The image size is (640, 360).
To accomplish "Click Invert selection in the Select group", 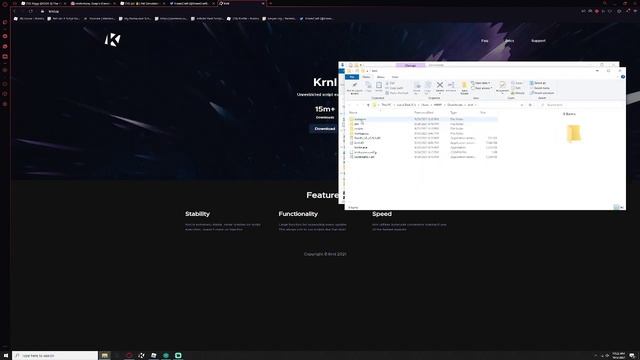I will click(x=542, y=93).
